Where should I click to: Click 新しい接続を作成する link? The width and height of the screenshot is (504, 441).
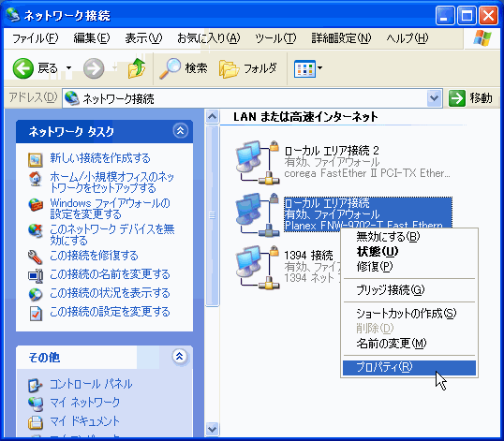(x=100, y=158)
